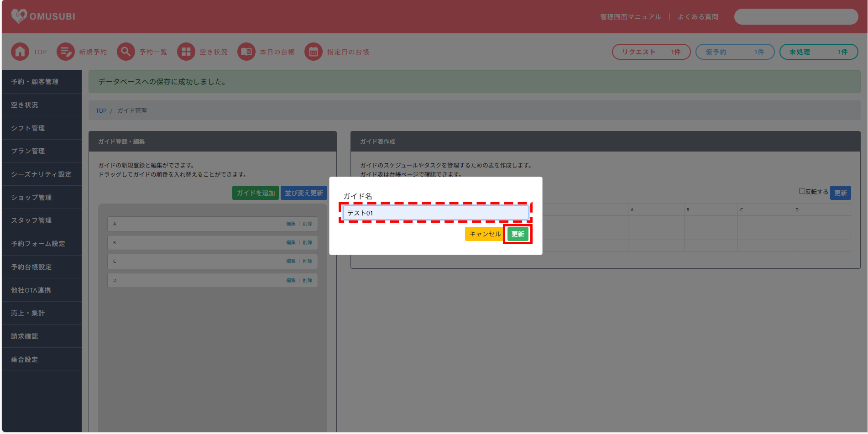Click the ガイド名 text input field
The width and height of the screenshot is (868, 434).
coord(435,213)
